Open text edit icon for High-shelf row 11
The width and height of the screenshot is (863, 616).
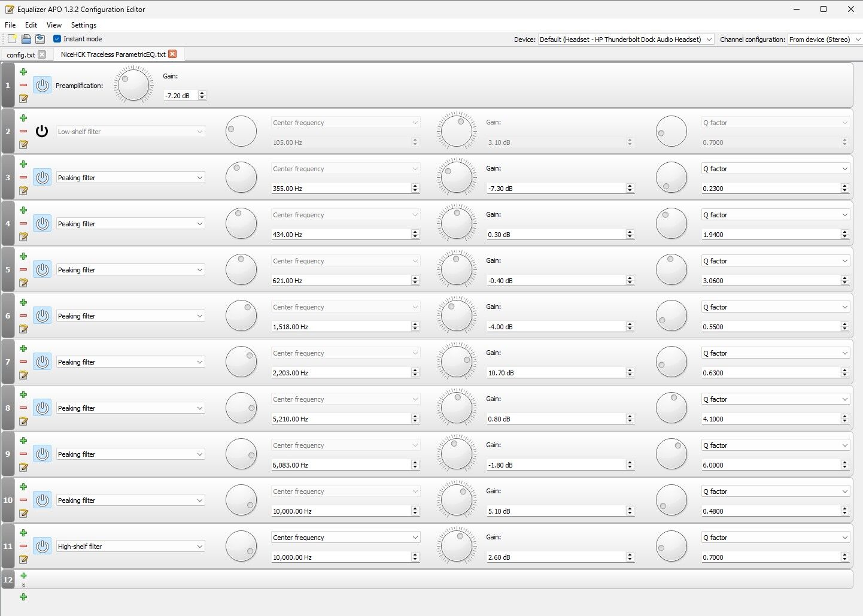coord(23,559)
